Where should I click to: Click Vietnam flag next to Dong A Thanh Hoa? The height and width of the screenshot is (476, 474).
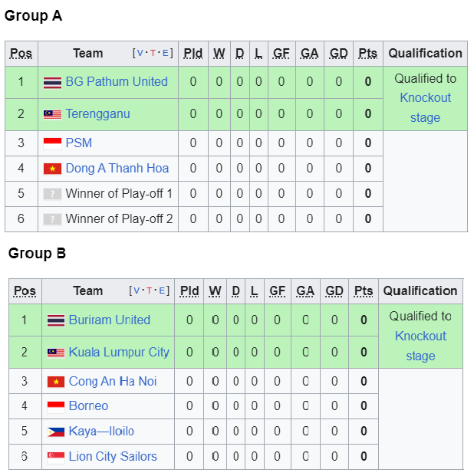52,169
